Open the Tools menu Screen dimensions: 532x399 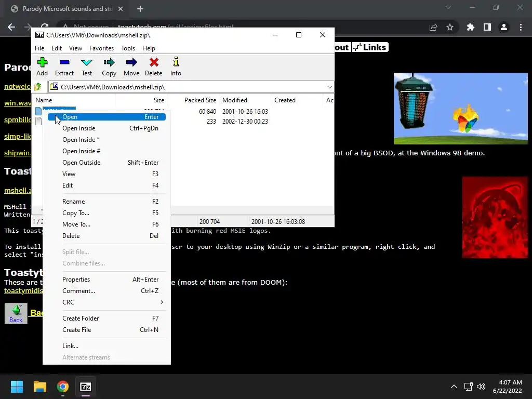(128, 48)
